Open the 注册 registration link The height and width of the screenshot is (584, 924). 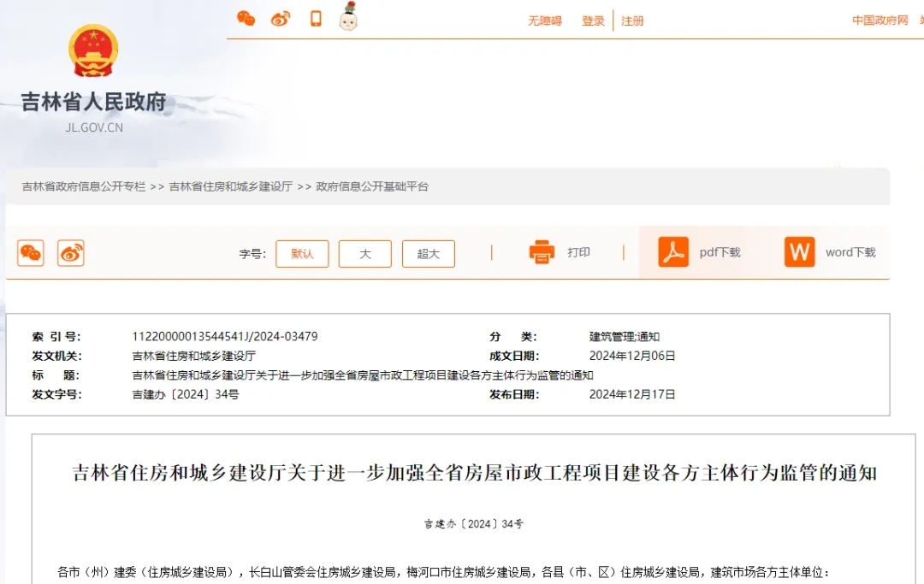click(633, 21)
